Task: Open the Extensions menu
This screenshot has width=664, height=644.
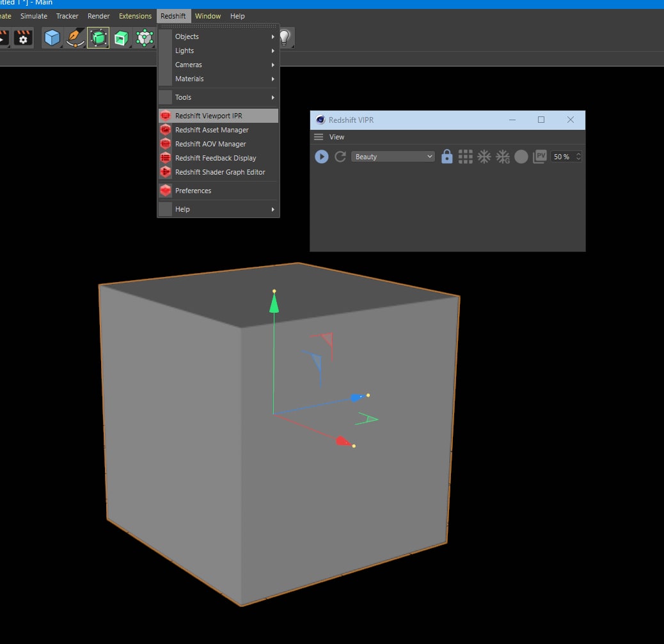Action: 135,16
